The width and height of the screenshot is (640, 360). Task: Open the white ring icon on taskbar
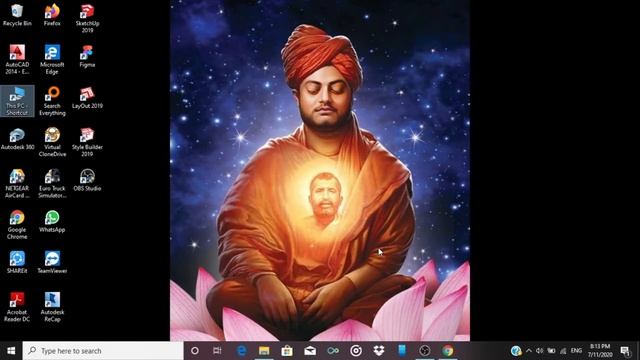pos(356,351)
